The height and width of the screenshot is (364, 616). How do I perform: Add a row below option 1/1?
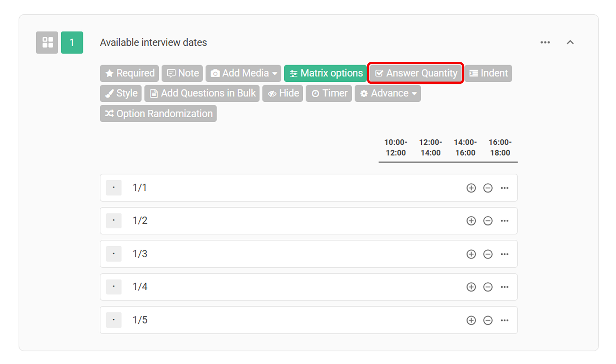pyautogui.click(x=471, y=187)
